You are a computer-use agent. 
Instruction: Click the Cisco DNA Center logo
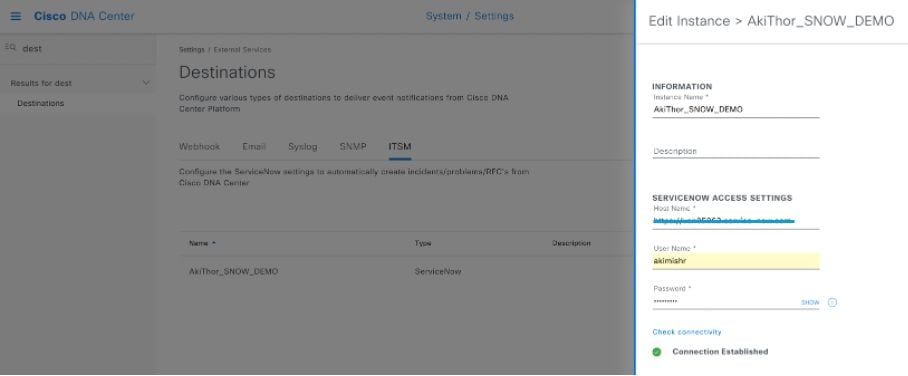[x=84, y=16]
